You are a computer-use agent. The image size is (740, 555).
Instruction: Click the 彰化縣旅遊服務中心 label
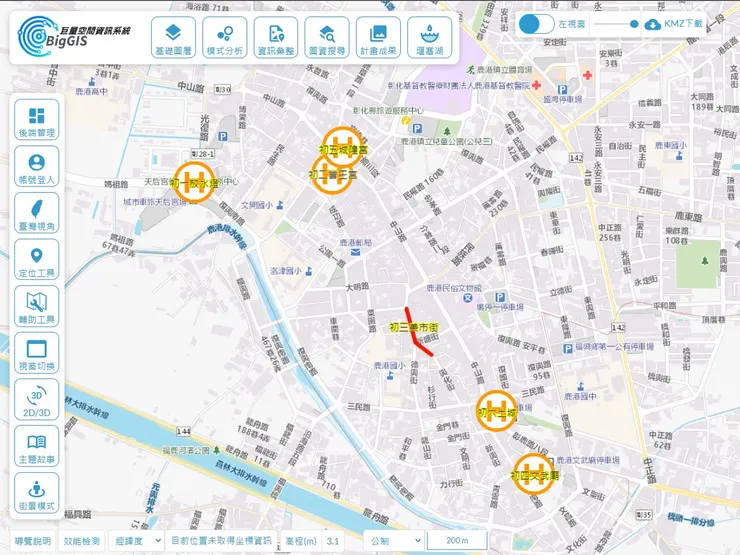pos(388,110)
